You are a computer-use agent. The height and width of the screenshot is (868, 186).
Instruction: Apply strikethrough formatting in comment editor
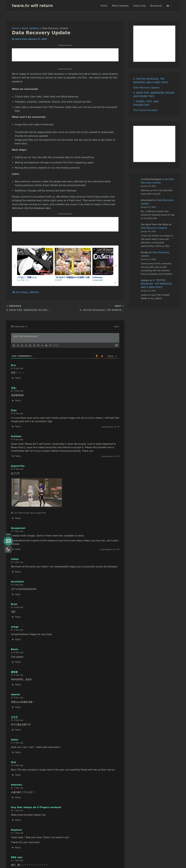pos(26,345)
